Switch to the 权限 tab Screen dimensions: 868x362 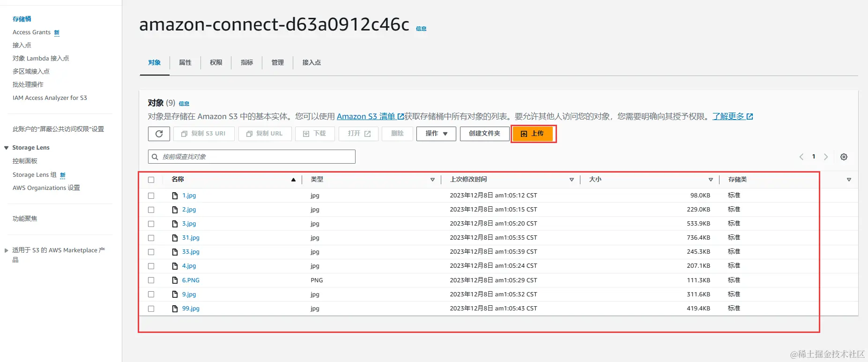click(216, 62)
